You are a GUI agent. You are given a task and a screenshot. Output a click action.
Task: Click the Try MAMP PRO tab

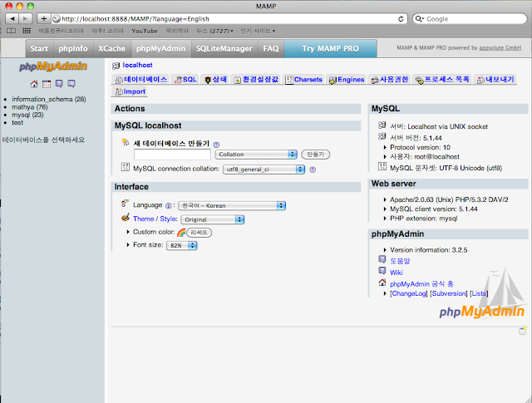[331, 48]
